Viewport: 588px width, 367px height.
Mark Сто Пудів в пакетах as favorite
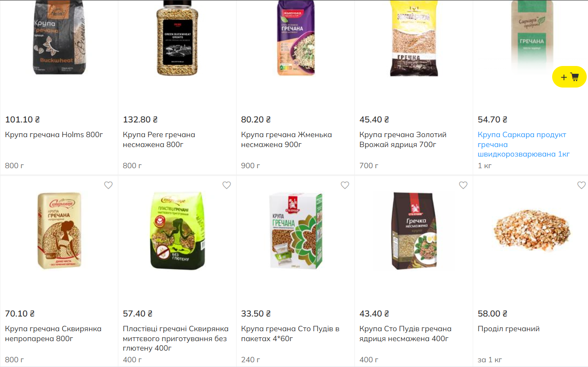(x=345, y=185)
